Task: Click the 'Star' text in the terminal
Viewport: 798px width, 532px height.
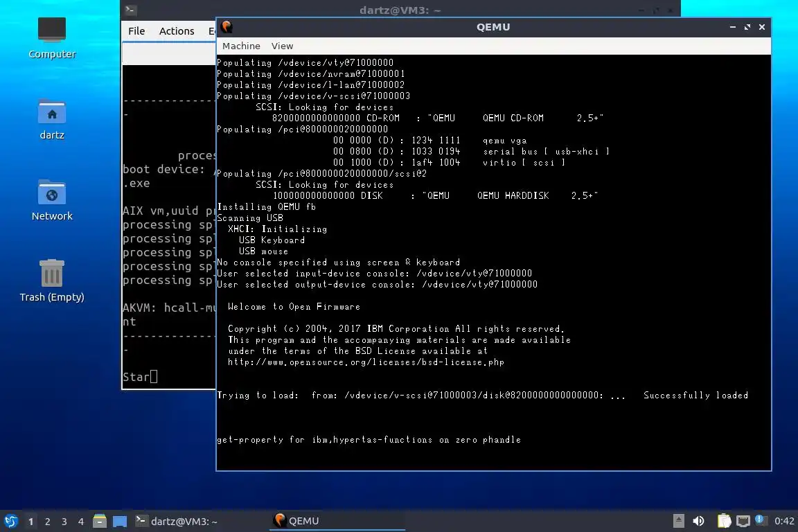Action: click(x=136, y=377)
